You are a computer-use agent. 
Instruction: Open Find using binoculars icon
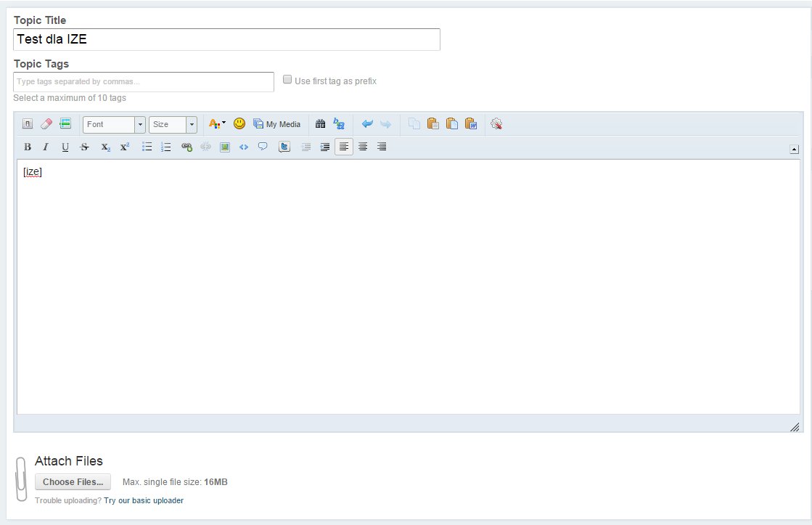320,124
